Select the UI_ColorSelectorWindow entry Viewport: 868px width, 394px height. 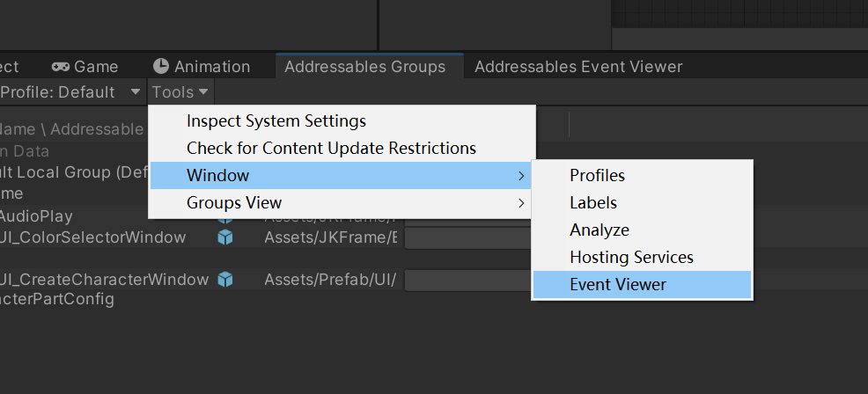tap(92, 237)
